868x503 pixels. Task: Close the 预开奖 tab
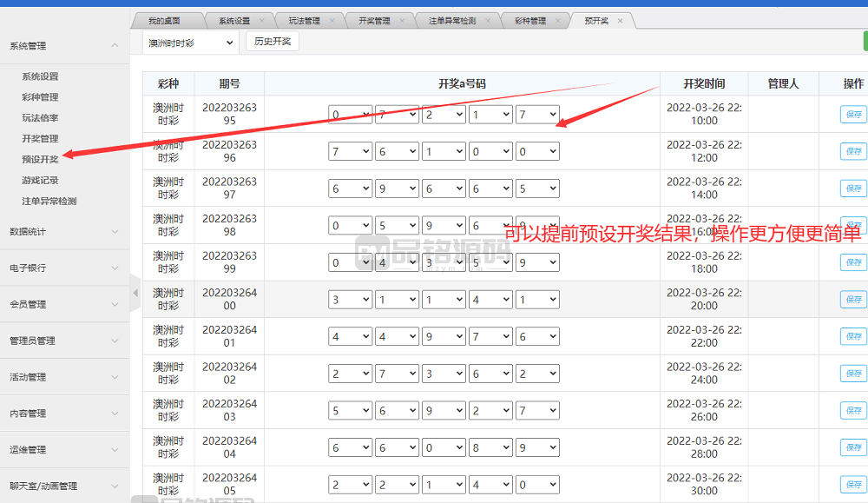tap(621, 21)
